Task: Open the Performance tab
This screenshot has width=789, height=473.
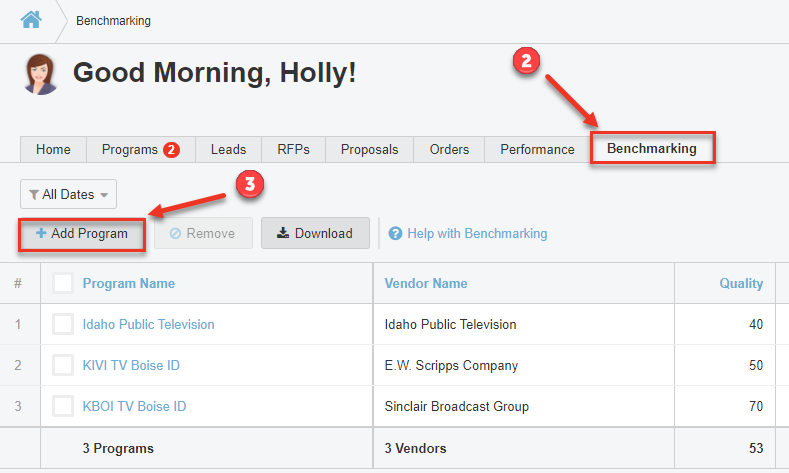Action: (537, 150)
